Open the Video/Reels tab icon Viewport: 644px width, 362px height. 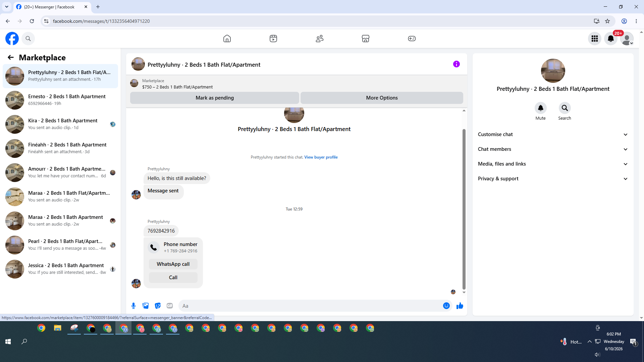(273, 39)
